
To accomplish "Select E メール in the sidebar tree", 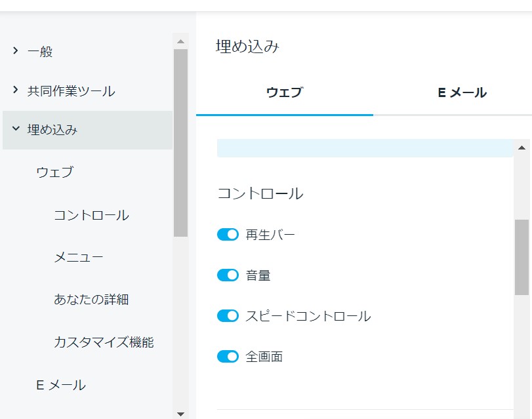I will tap(61, 385).
